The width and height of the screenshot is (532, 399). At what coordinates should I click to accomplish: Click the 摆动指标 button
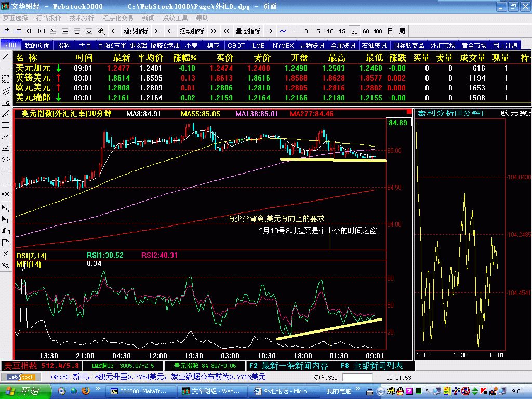tap(192, 31)
